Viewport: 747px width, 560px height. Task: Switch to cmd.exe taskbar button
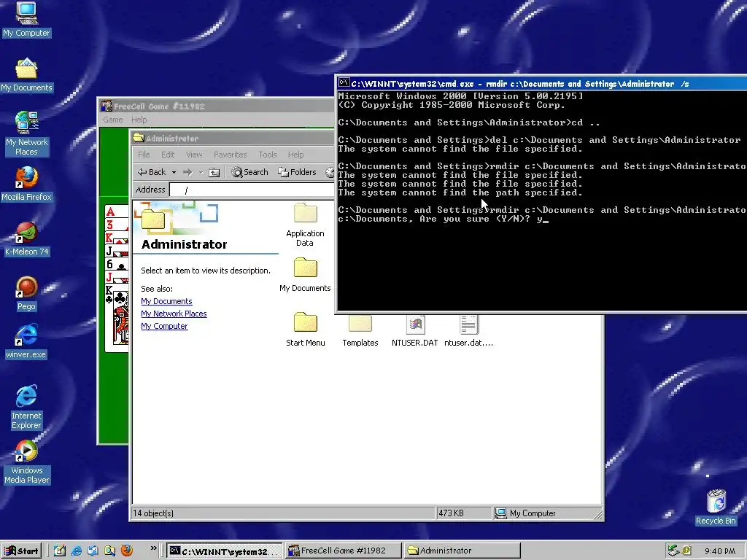click(x=225, y=551)
